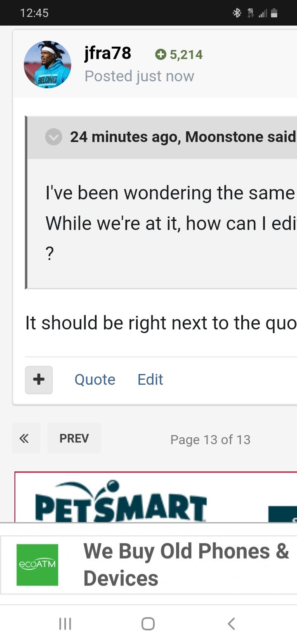297x644 pixels.
Task: Tap the jfra78 username link
Action: point(108,54)
